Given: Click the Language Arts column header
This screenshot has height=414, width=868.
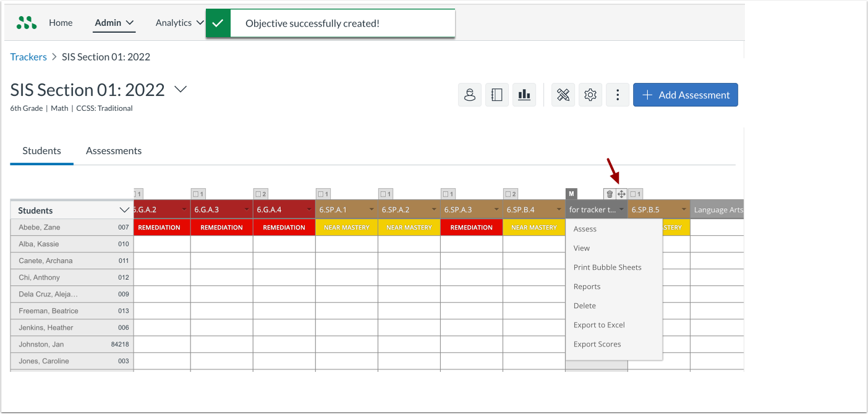Looking at the screenshot, I should (x=717, y=210).
